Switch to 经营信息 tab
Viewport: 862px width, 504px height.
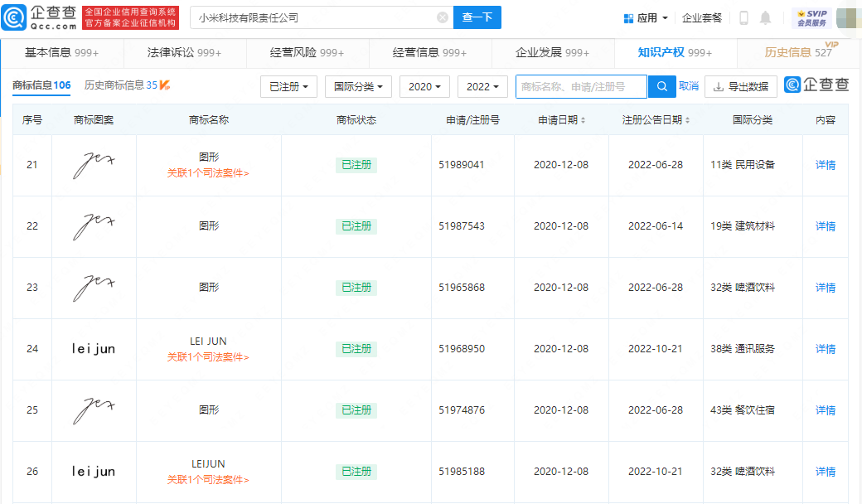[429, 53]
